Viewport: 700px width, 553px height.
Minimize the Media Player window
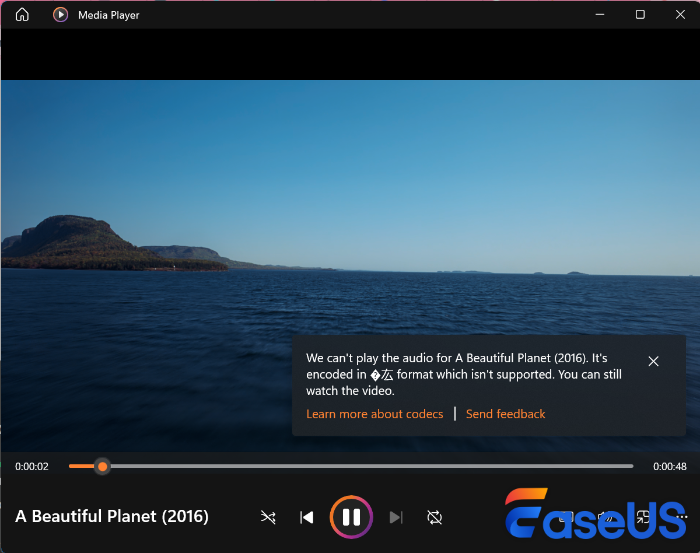click(x=600, y=15)
